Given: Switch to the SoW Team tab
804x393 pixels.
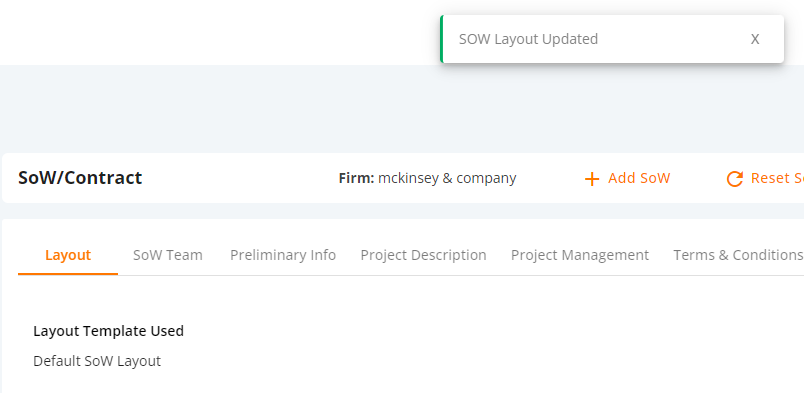Looking at the screenshot, I should click(168, 255).
